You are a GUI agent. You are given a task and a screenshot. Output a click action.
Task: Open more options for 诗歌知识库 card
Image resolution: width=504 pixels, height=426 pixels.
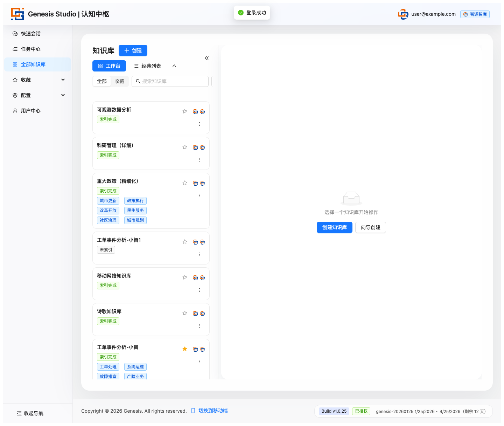(199, 326)
